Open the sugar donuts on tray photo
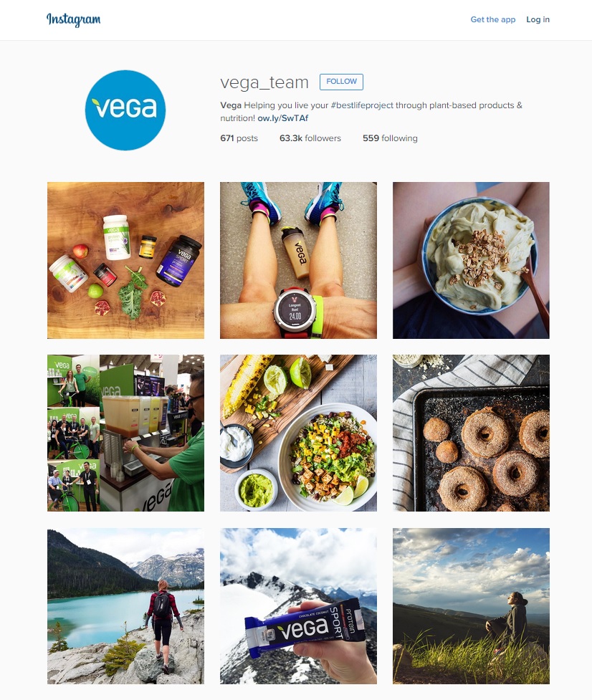Image resolution: width=592 pixels, height=700 pixels. pos(471,433)
